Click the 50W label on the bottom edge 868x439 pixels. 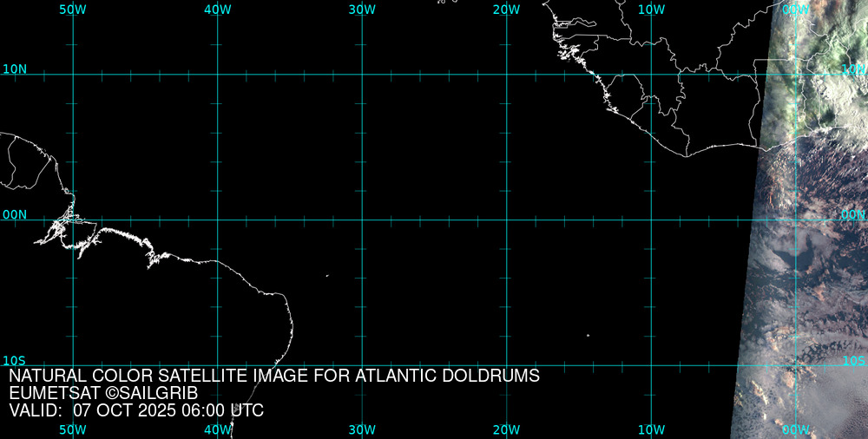tap(73, 429)
